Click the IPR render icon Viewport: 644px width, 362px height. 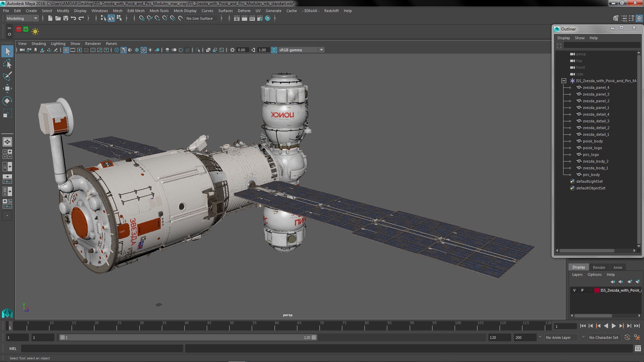click(252, 18)
